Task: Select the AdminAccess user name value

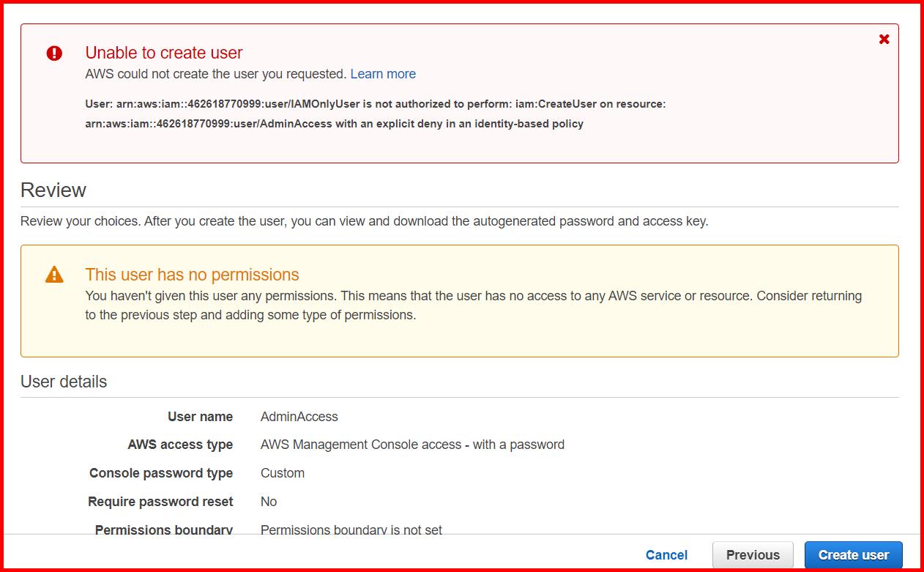Action: (x=299, y=416)
